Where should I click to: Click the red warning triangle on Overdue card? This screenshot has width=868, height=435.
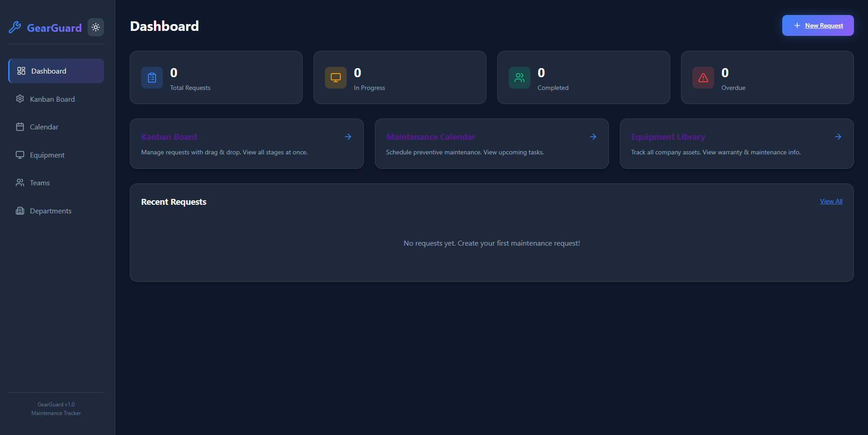pyautogui.click(x=703, y=78)
